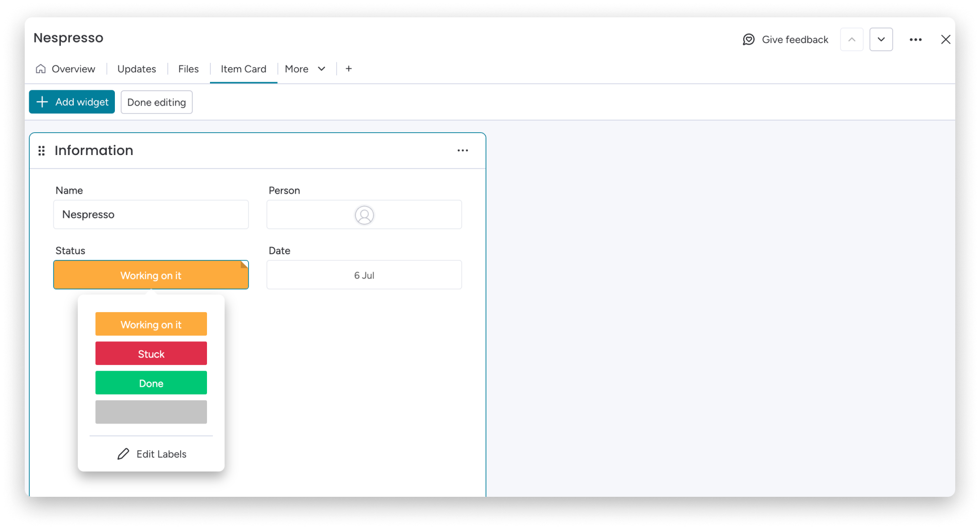Click the Name field label

69,191
